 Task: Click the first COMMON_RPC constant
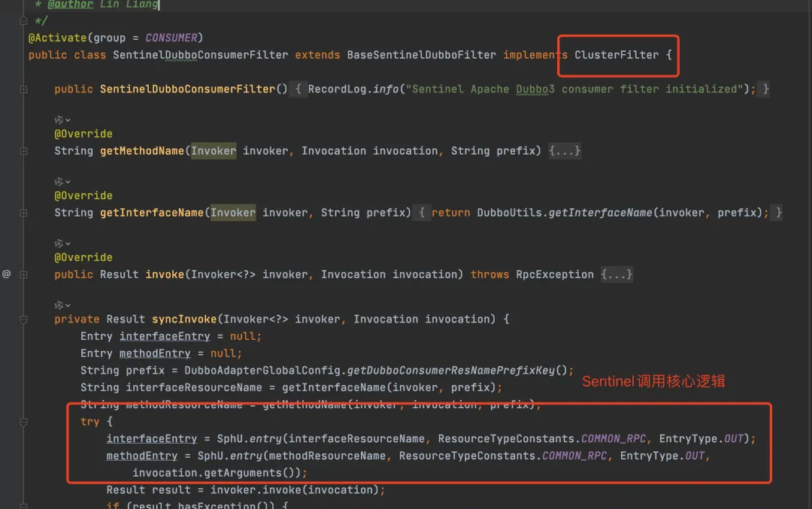pos(614,439)
